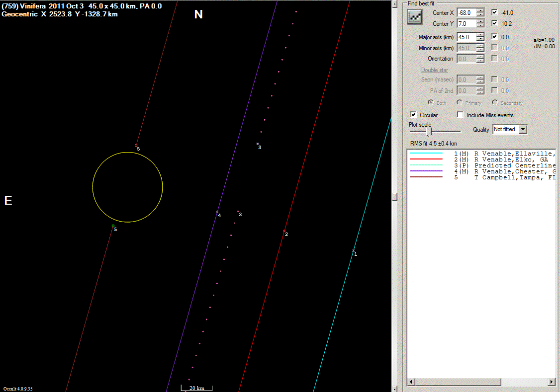Click the observer list horizontal scrollbar thumb

click(x=458, y=382)
